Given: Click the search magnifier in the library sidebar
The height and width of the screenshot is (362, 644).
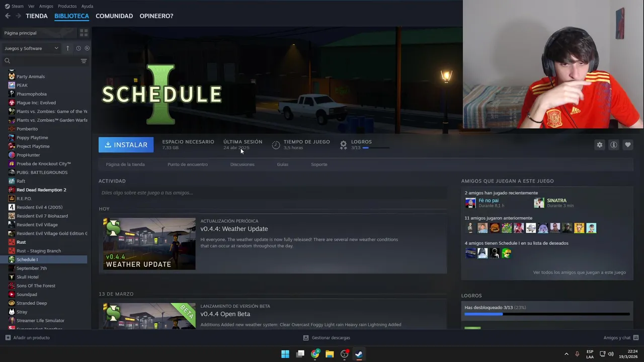Looking at the screenshot, I should 7,61.
